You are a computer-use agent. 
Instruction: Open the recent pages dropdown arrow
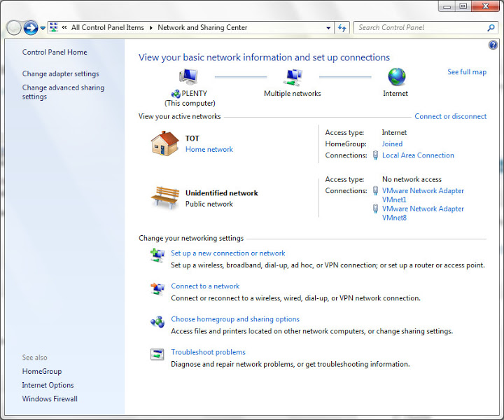point(43,28)
